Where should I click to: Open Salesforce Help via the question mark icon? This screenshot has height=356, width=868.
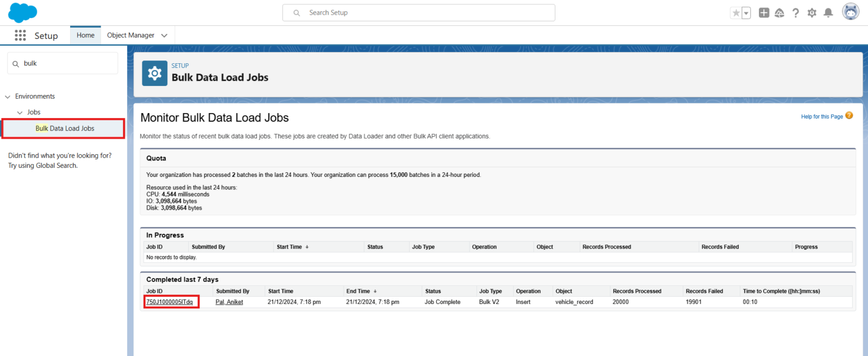coord(796,12)
